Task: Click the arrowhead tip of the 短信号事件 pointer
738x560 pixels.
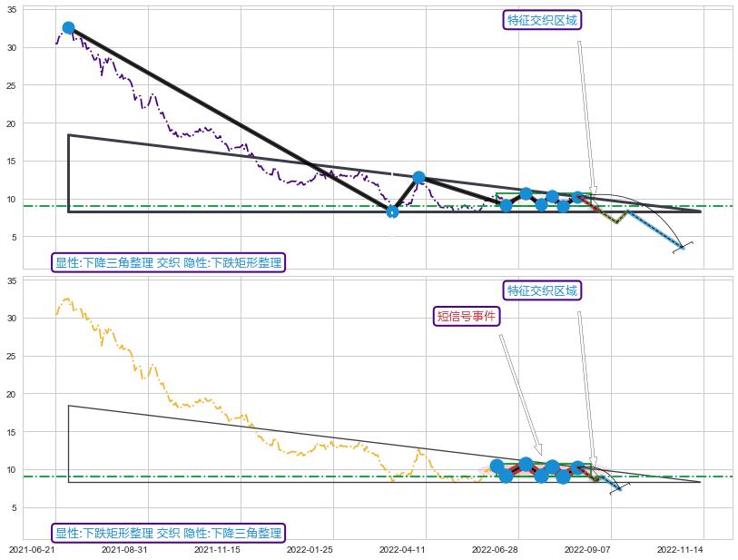Action: click(x=541, y=454)
